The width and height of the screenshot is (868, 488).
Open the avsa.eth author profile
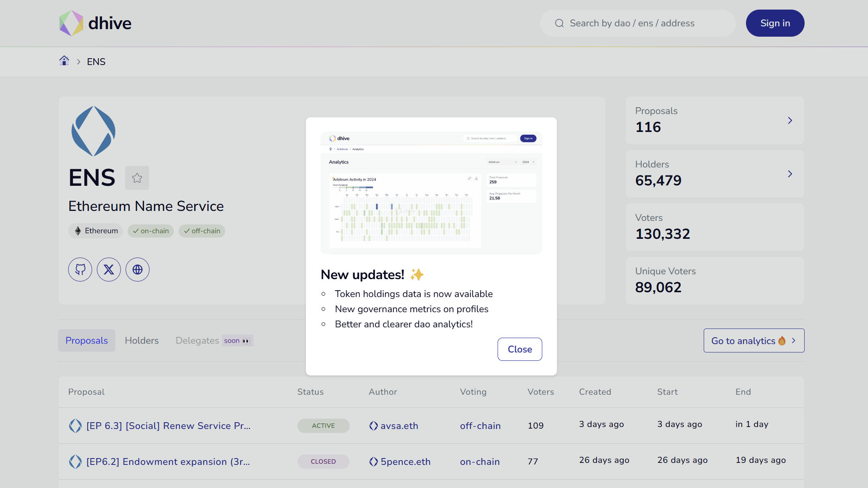399,426
